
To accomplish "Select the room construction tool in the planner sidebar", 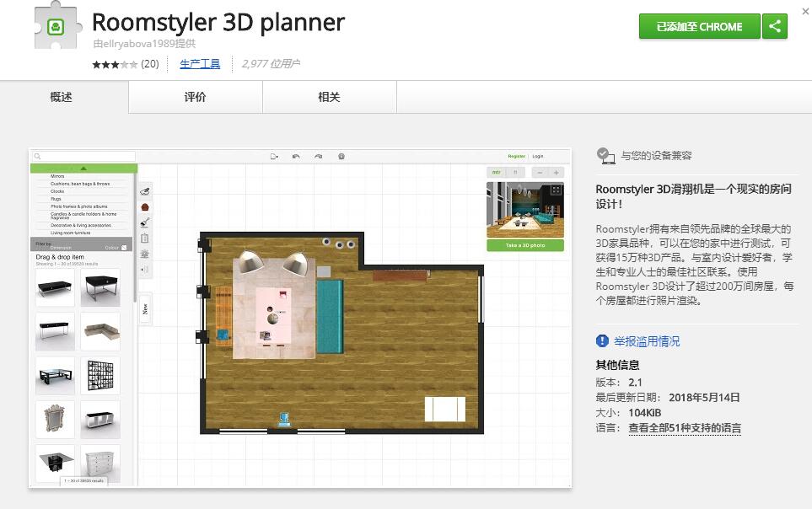I will [145, 191].
